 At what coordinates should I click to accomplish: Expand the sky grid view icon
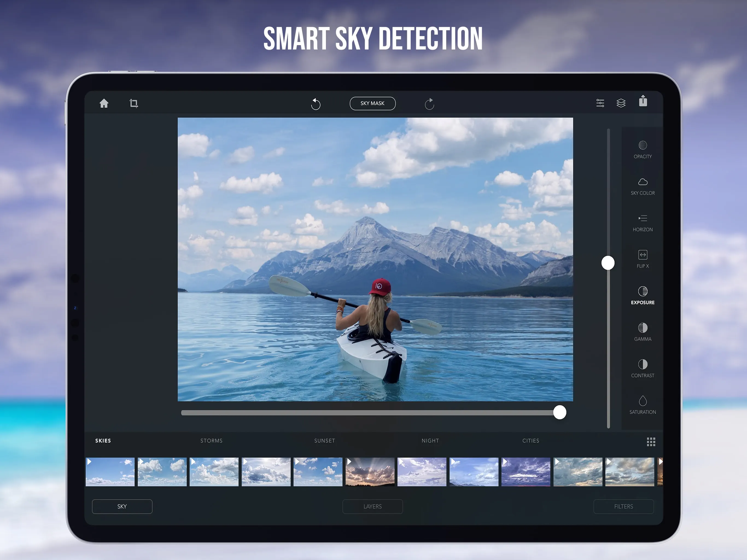click(x=651, y=442)
